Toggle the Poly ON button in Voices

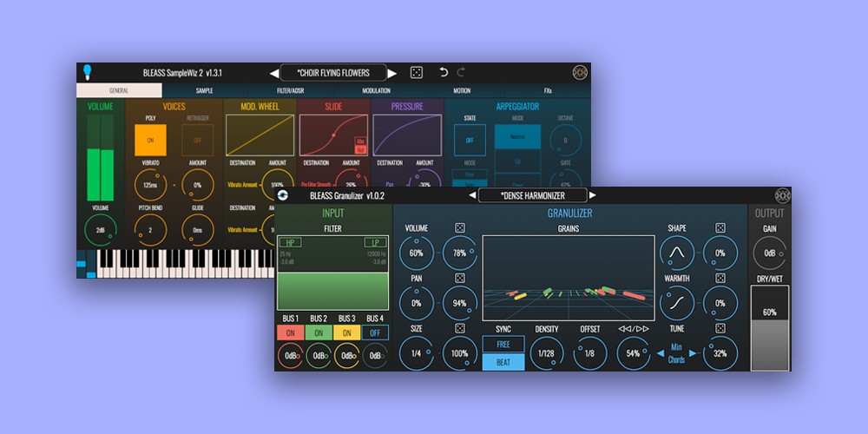[x=150, y=139]
